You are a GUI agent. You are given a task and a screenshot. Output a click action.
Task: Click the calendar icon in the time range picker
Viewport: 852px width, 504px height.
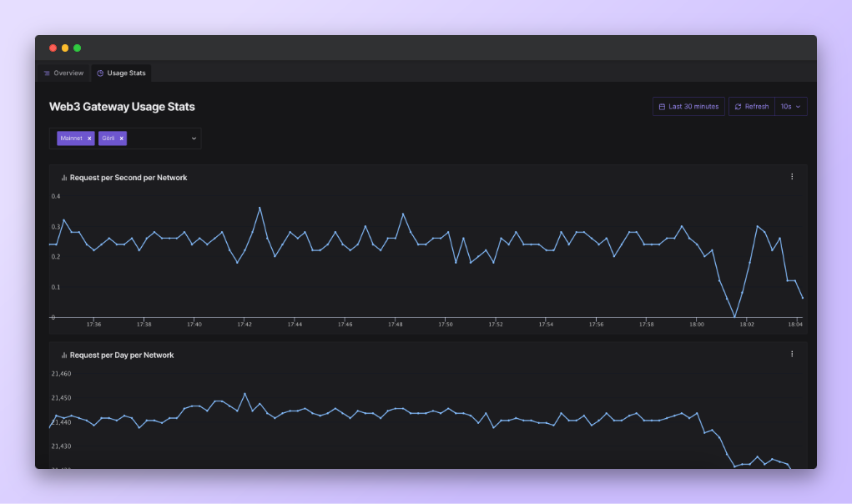tap(662, 107)
